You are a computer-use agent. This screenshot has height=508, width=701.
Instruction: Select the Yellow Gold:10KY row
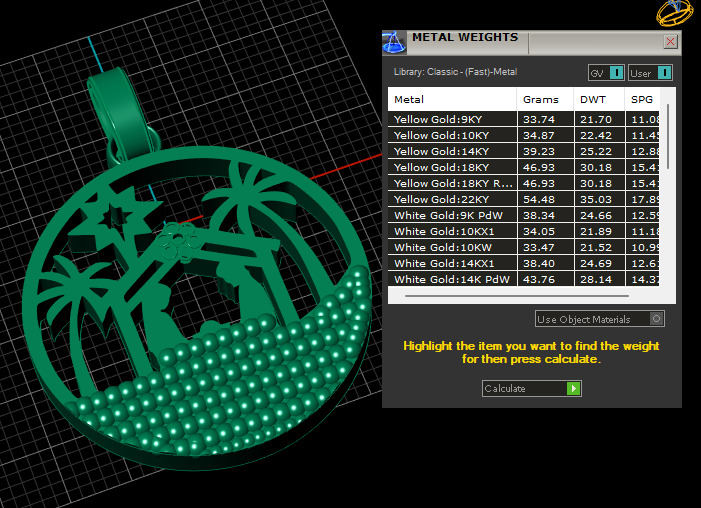524,135
